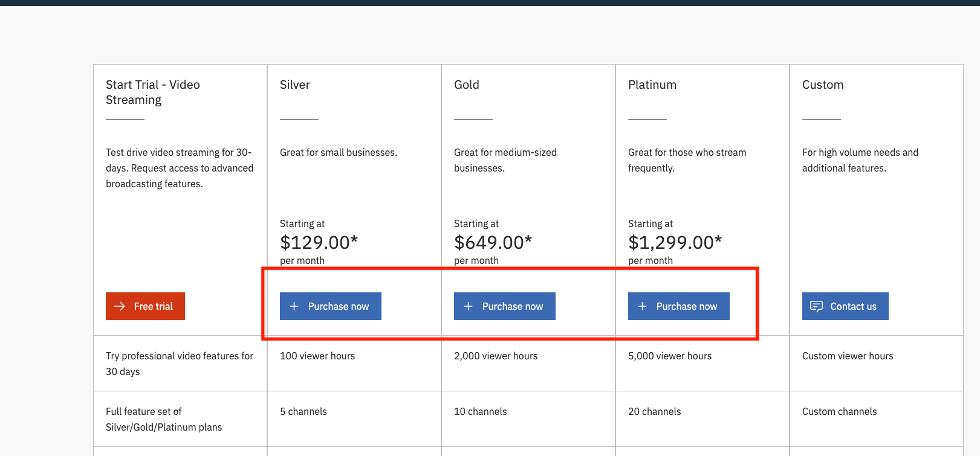Click the $1,299.00 Platinum price
This screenshot has width=980, height=456.
[675, 242]
